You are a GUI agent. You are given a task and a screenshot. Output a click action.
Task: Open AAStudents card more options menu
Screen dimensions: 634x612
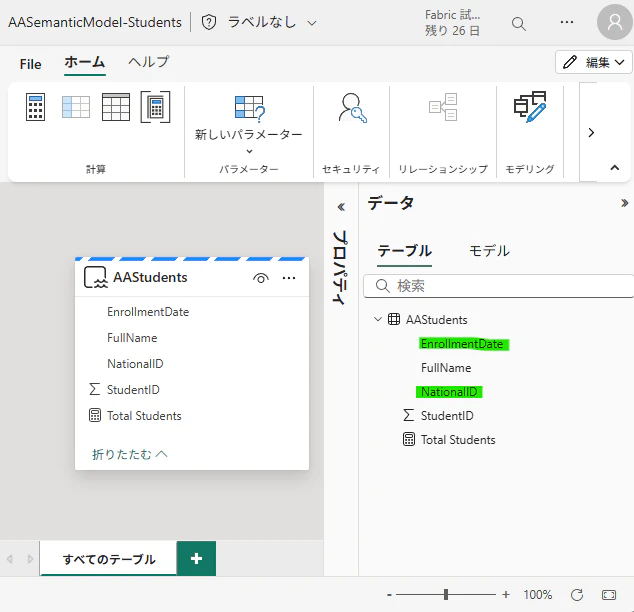289,278
